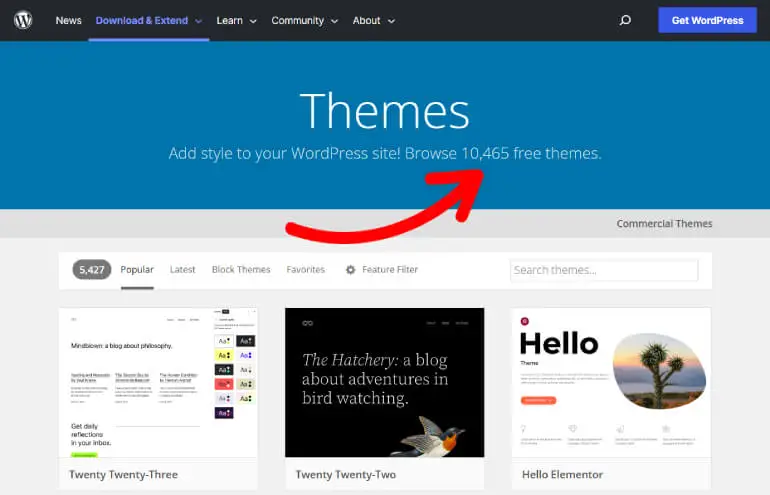770x495 pixels.
Task: Open the Learn menu
Action: [x=229, y=21]
